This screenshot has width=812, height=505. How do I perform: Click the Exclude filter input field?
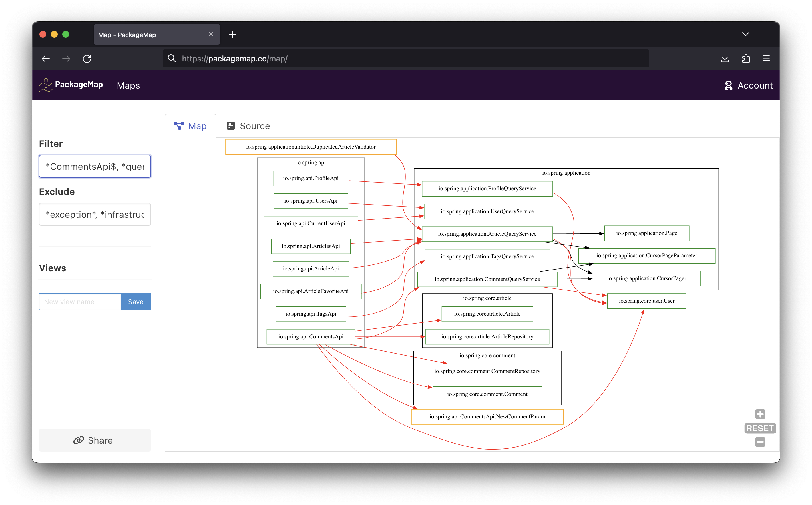95,214
